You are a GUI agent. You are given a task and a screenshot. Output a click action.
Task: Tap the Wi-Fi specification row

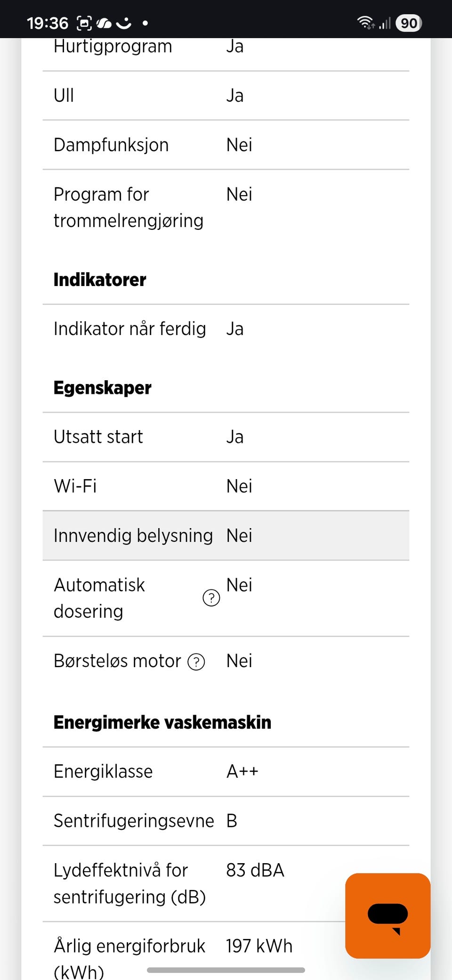point(226,486)
